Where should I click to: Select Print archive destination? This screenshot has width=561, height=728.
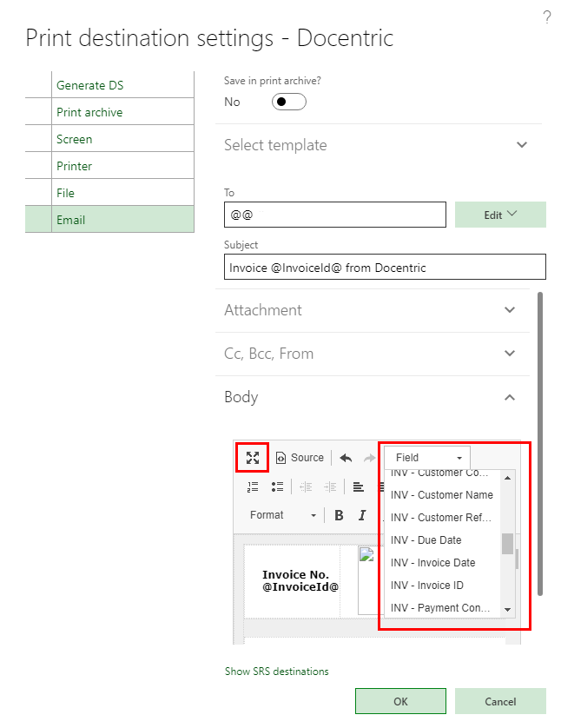[x=122, y=112]
